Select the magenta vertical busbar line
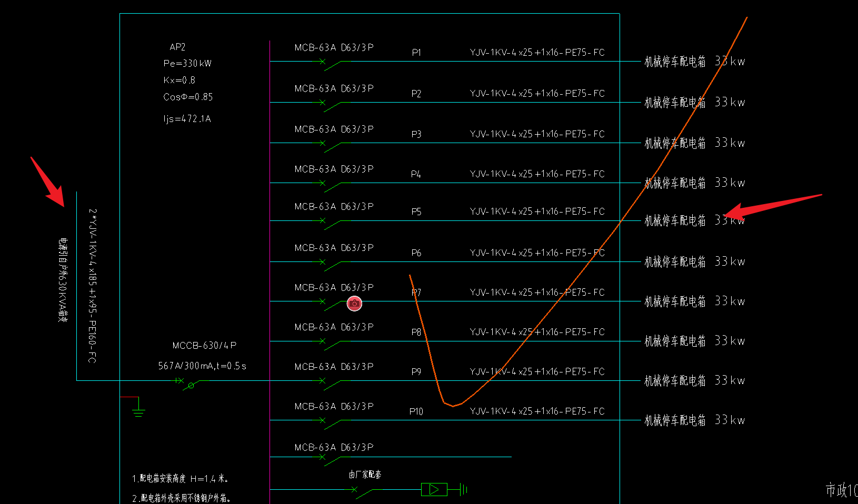Image resolution: width=858 pixels, height=504 pixels. (x=270, y=272)
